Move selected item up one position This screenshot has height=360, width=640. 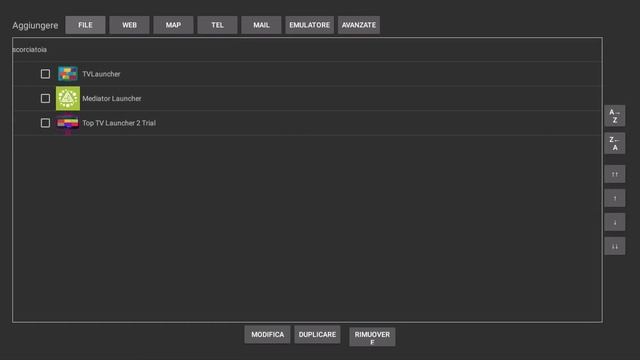click(x=614, y=198)
